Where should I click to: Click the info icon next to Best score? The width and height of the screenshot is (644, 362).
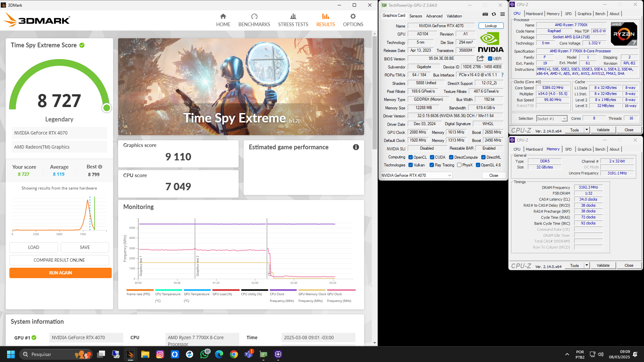pos(100,167)
